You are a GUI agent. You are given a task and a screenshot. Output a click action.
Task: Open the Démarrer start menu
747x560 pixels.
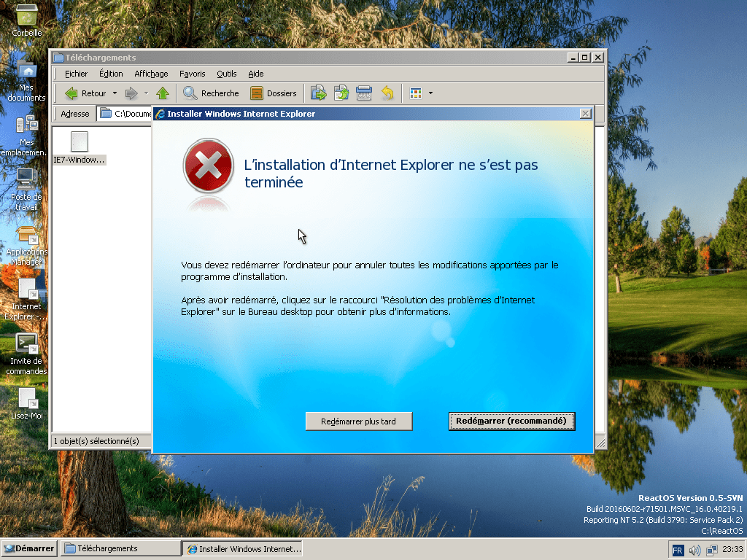click(29, 548)
